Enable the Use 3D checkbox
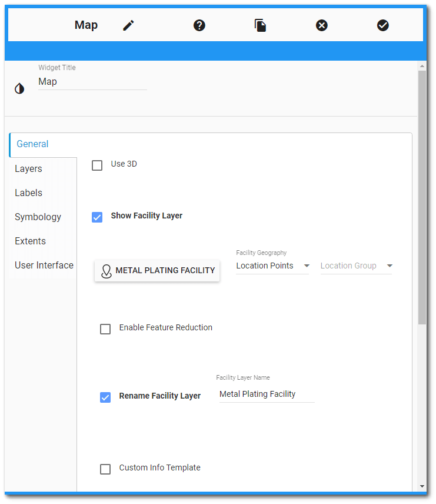The height and width of the screenshot is (504, 436). pos(97,165)
